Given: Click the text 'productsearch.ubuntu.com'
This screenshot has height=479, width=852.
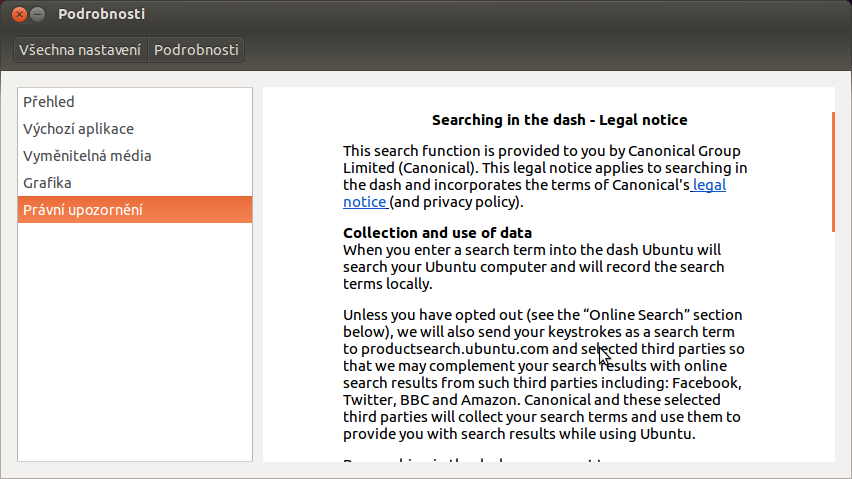Looking at the screenshot, I should click(455, 349).
